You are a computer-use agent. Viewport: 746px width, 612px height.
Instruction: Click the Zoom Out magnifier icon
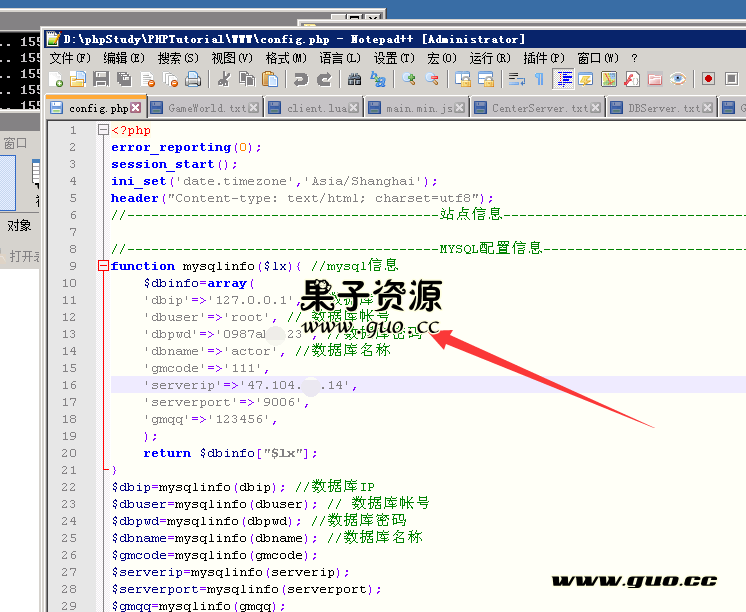(x=432, y=79)
